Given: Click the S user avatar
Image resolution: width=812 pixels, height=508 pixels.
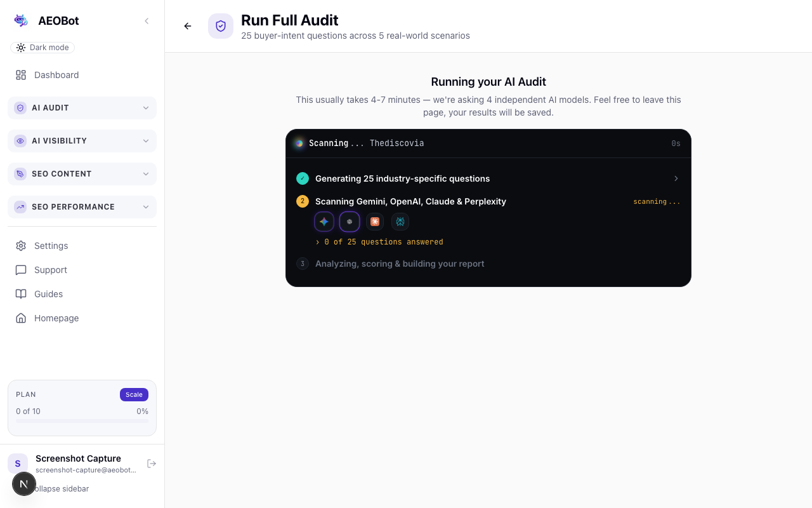Looking at the screenshot, I should [18, 464].
